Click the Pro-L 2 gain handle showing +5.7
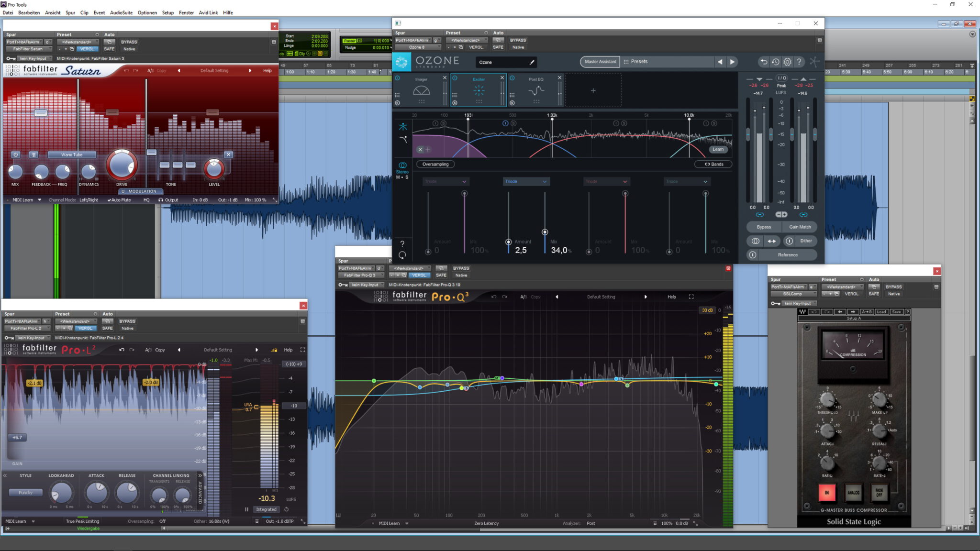 [17, 438]
